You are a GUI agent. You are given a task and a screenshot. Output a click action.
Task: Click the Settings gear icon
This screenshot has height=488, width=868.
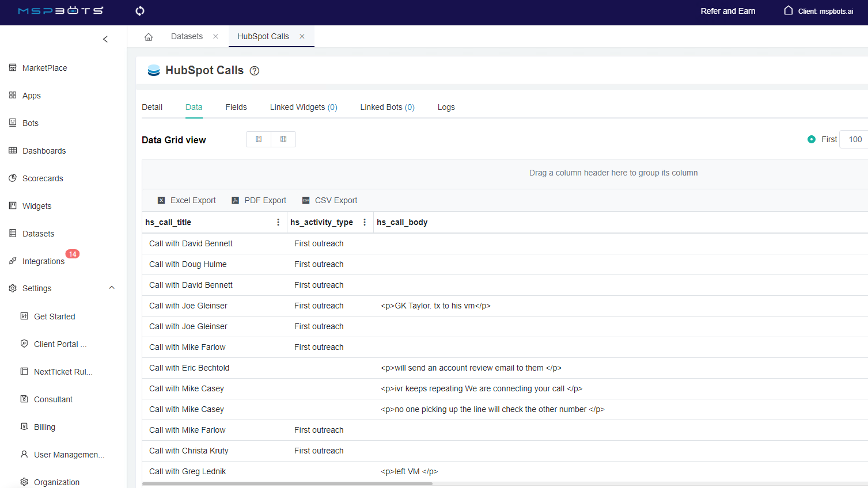click(13, 288)
